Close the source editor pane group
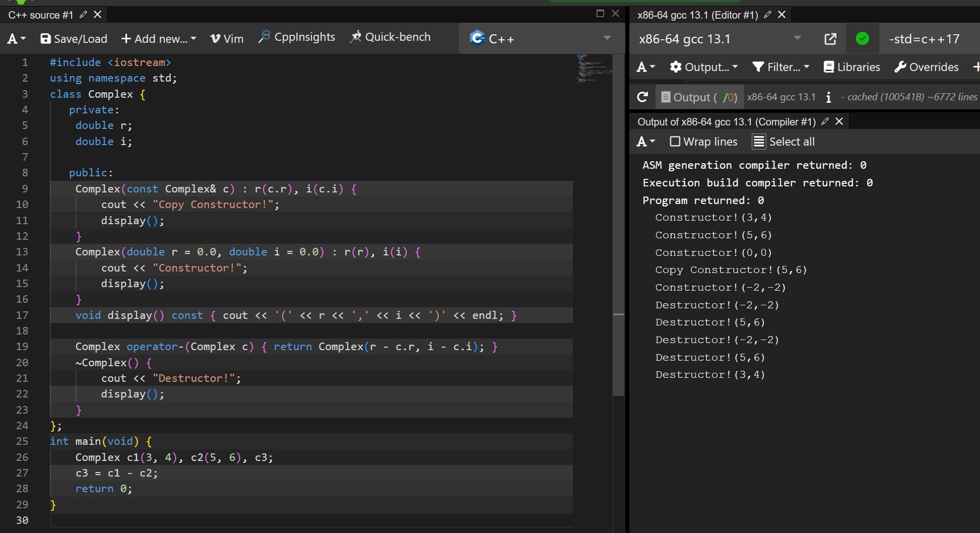Screen dimensions: 980x533 [x=615, y=14]
